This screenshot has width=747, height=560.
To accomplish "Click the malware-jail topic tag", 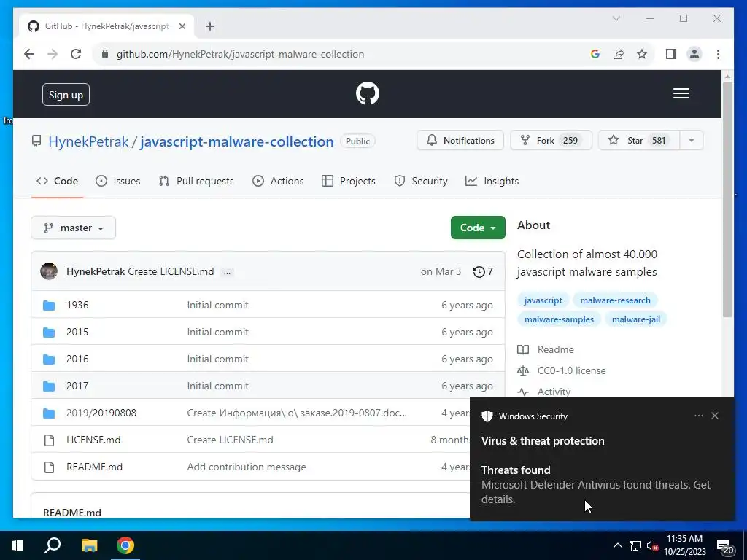I will coord(636,319).
